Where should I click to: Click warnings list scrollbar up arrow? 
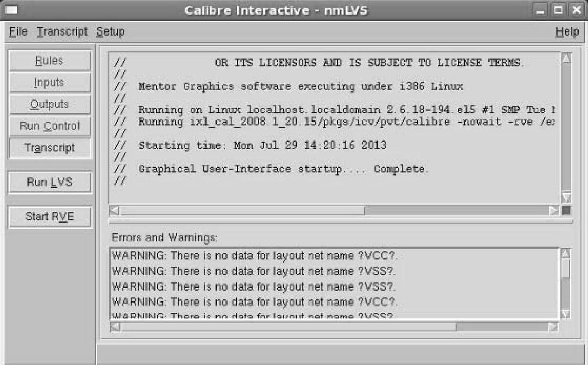pos(566,253)
